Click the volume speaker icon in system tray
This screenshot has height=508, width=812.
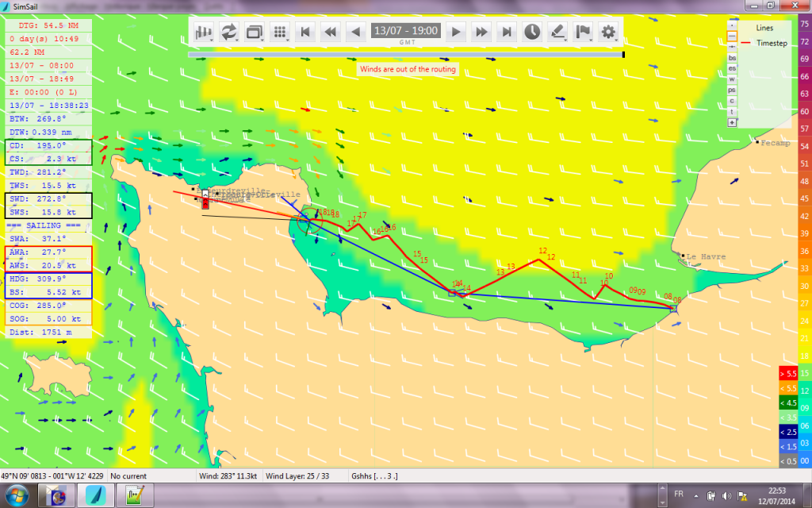point(726,495)
